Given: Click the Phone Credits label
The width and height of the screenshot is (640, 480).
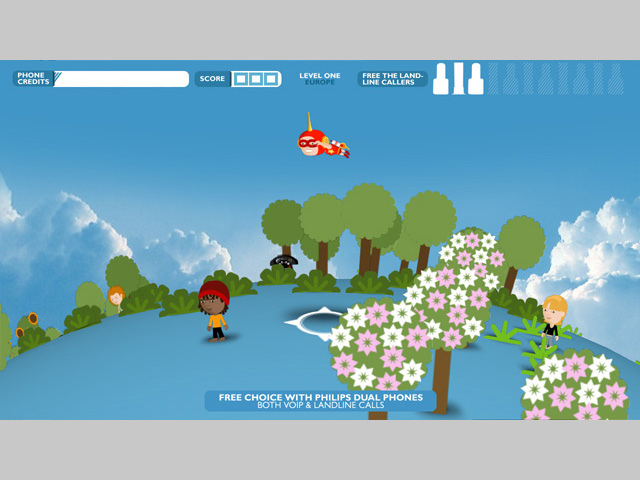Looking at the screenshot, I should pos(33,78).
